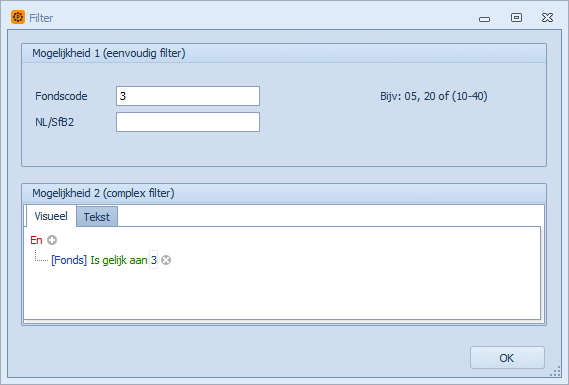Viewport: 569px width, 385px height.
Task: Click the resize grip at the dialog corner
Action: pos(556,372)
